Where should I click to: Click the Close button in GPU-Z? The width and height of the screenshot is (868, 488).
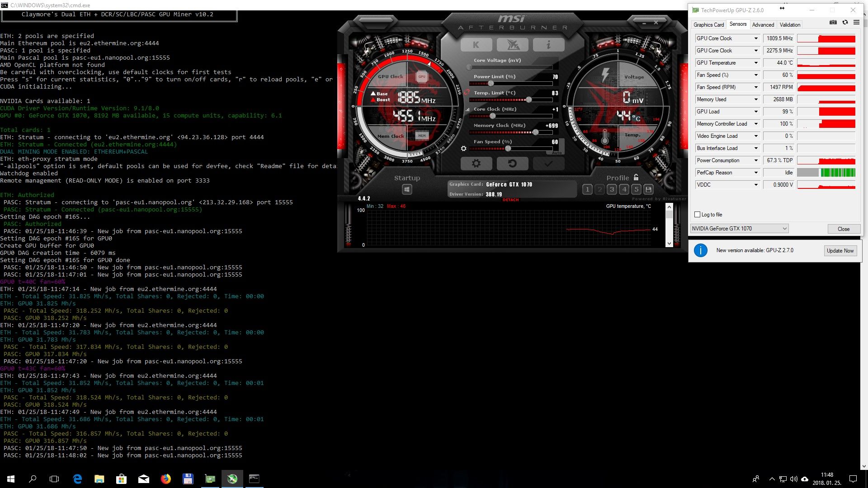[844, 229]
